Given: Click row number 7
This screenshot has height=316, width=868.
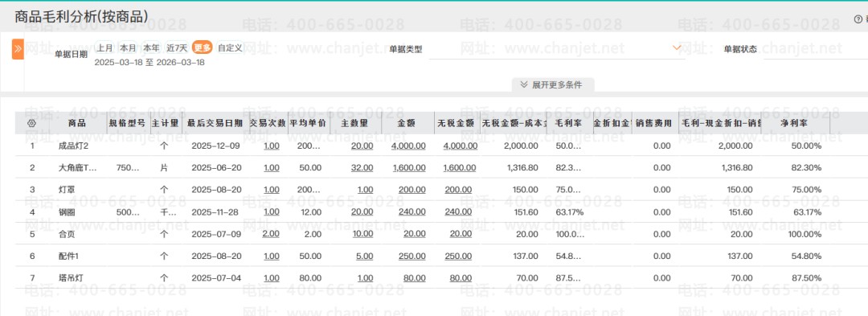Looking at the screenshot, I should 32,278.
